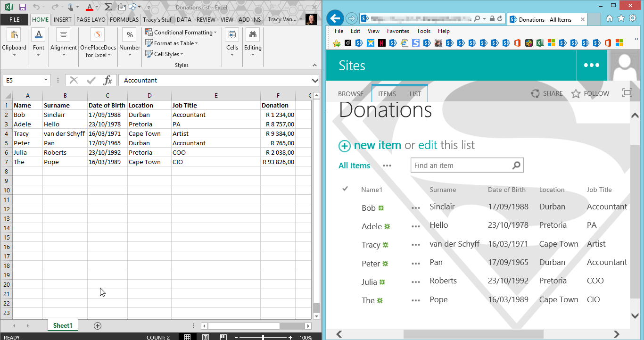Screen dimensions: 644x340
Task: Click the edit this list link
Action: click(428, 145)
